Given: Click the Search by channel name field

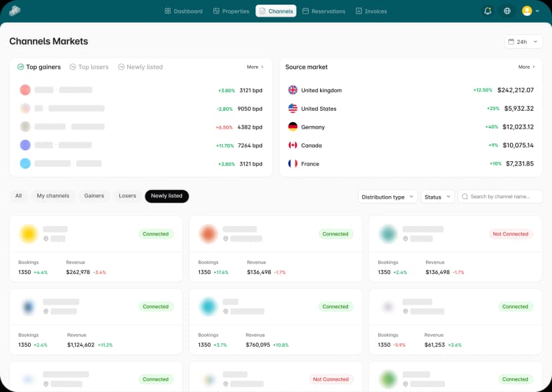Looking at the screenshot, I should pos(500,197).
